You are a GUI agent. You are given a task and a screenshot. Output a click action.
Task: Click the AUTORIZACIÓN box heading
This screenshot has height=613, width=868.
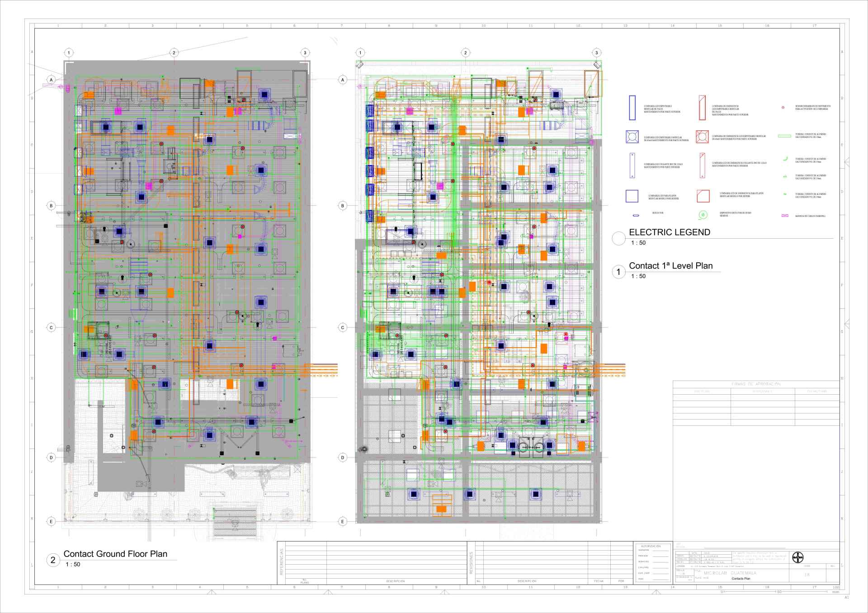click(651, 546)
